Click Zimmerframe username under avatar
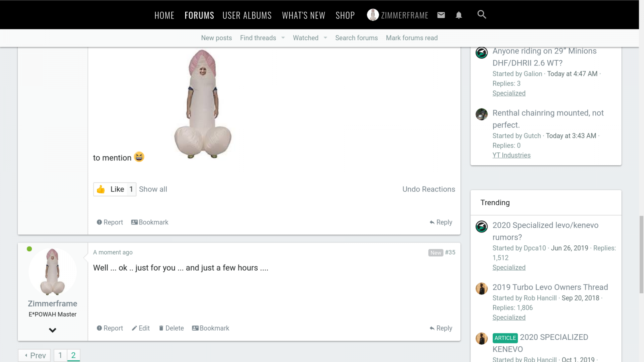 (x=53, y=304)
